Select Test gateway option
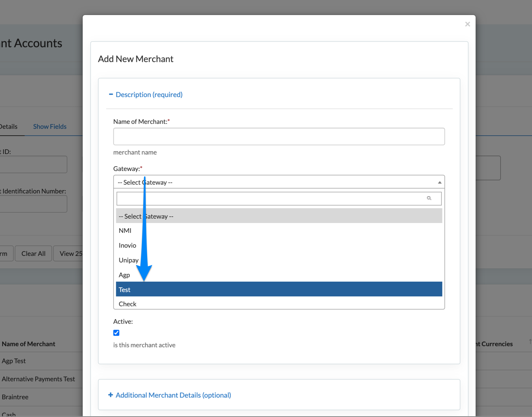532x417 pixels. 279,289
